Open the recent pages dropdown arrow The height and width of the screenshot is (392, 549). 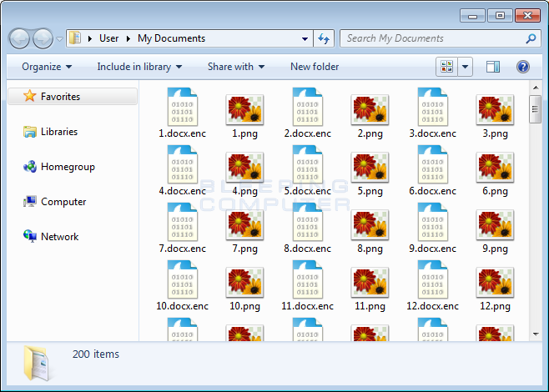[x=59, y=38]
